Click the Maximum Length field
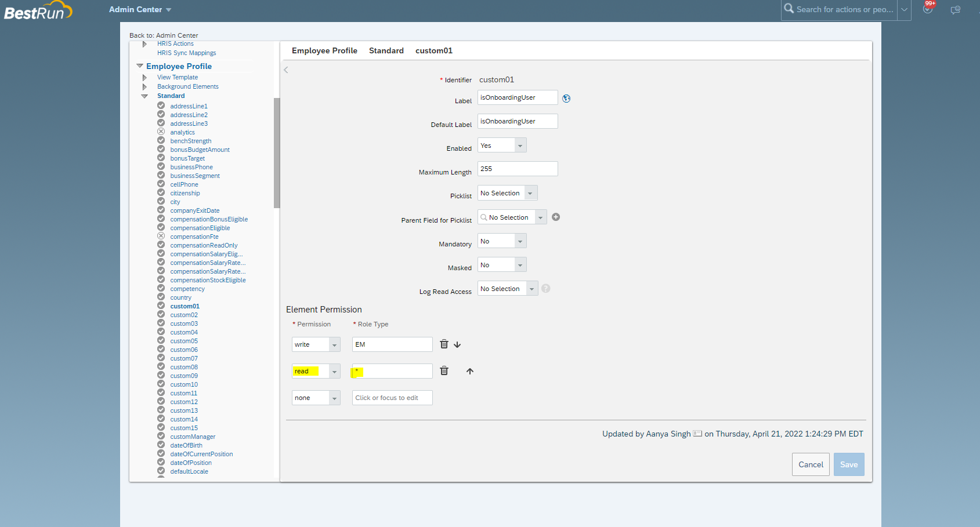The width and height of the screenshot is (980, 527). click(x=518, y=169)
